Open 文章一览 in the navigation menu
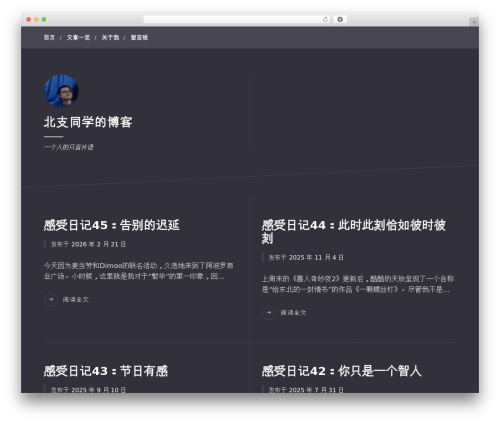The image size is (500, 423). (x=78, y=37)
